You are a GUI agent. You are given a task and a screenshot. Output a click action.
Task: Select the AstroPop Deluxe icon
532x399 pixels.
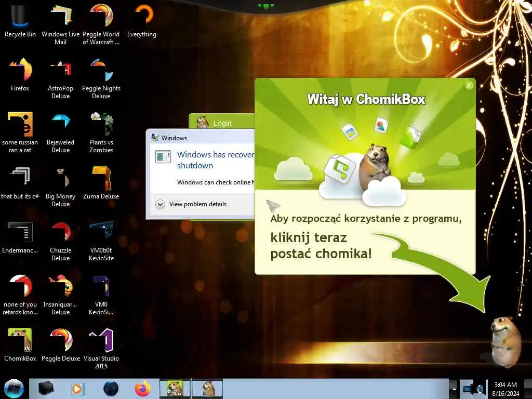pos(60,79)
